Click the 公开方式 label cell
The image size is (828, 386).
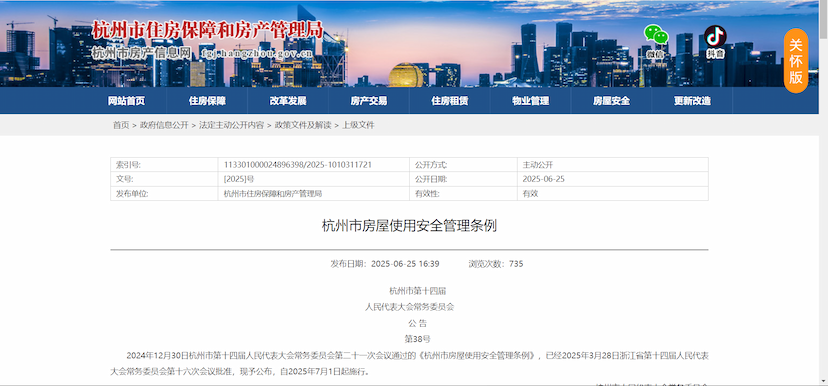463,165
